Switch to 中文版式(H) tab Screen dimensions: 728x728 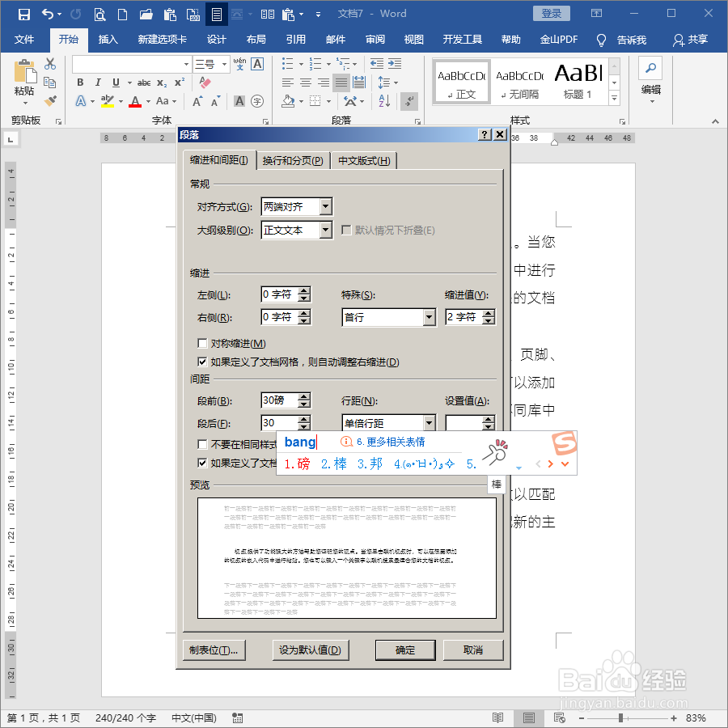pyautogui.click(x=364, y=161)
